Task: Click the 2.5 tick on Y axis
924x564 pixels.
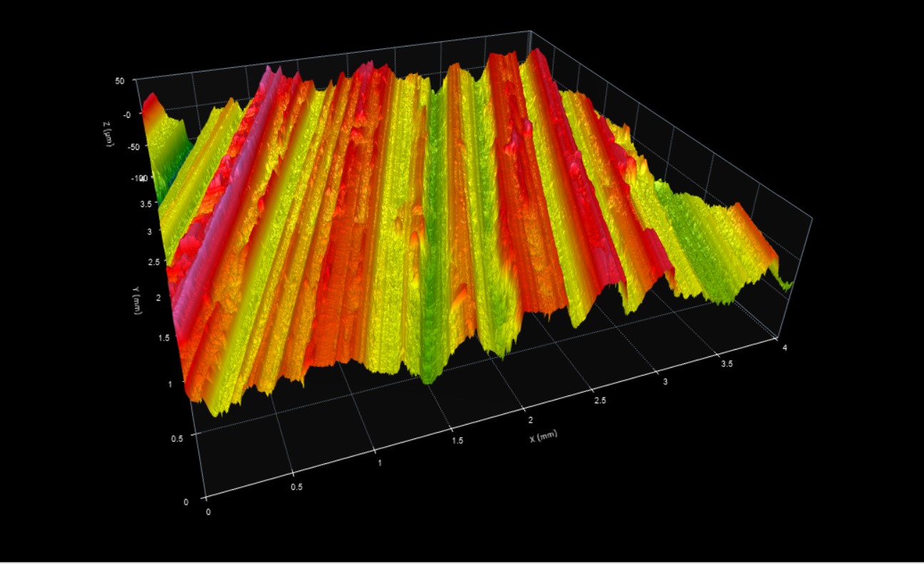Action: [154, 263]
